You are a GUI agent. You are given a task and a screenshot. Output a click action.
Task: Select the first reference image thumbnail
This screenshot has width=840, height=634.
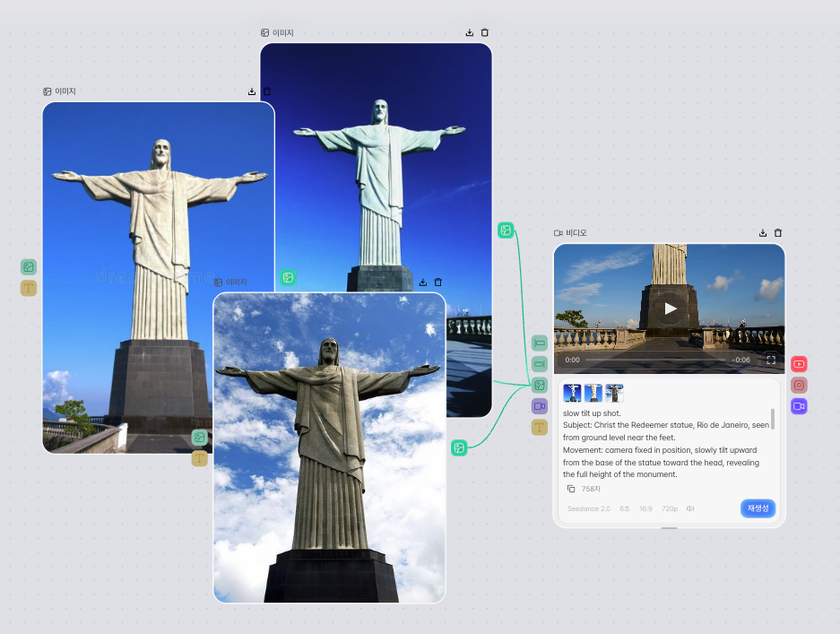pyautogui.click(x=572, y=393)
